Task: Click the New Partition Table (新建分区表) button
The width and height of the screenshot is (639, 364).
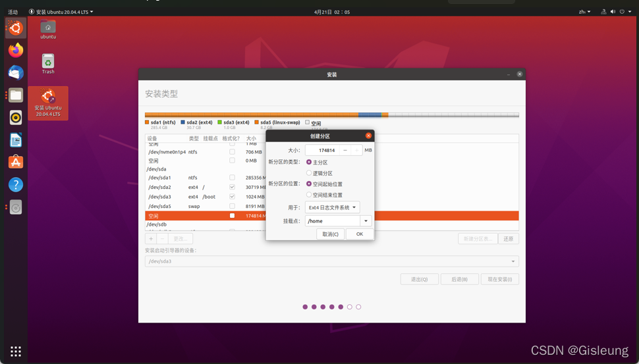Action: tap(478, 238)
